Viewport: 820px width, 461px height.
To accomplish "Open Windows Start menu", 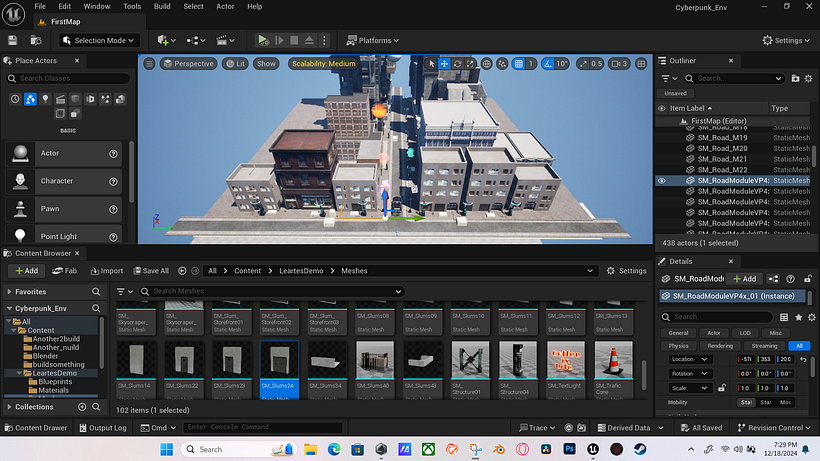I will [166, 450].
